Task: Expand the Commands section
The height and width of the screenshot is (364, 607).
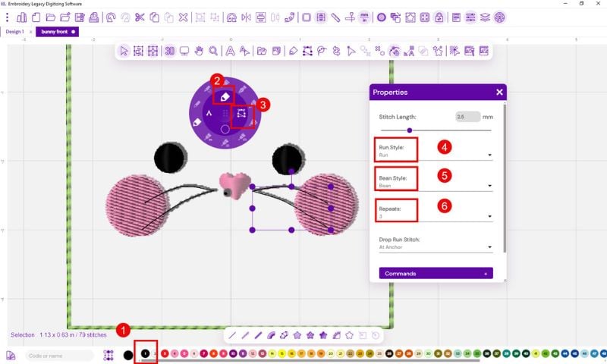Action: (x=436, y=273)
